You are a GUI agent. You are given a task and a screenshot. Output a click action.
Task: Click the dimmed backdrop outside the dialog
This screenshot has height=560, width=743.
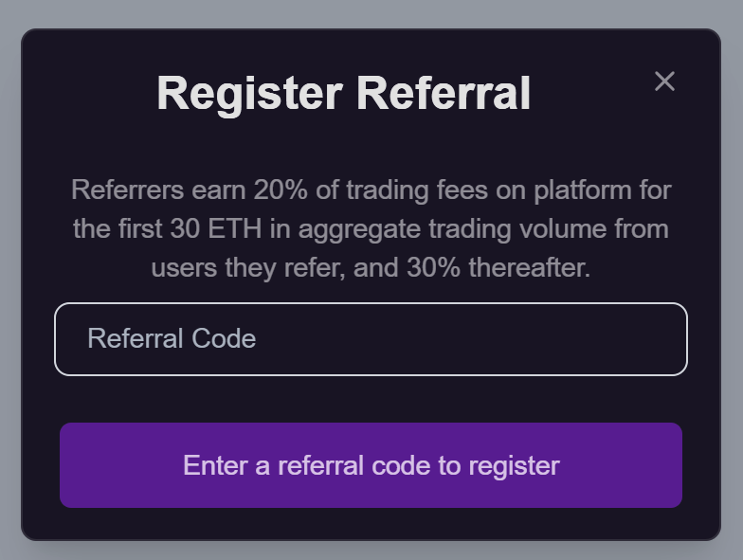(9, 284)
